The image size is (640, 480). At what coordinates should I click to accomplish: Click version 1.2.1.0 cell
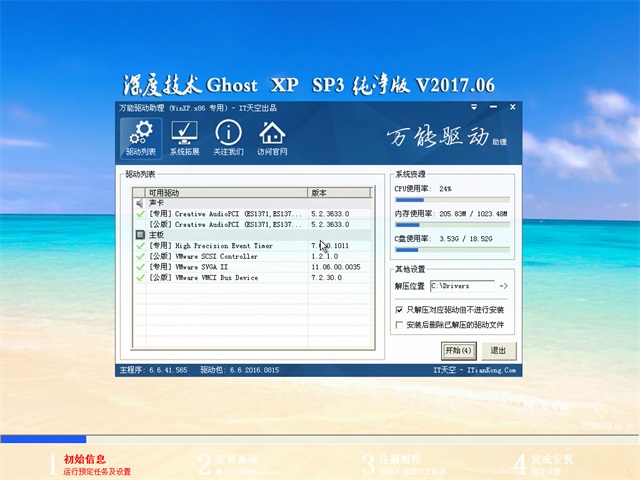click(324, 256)
